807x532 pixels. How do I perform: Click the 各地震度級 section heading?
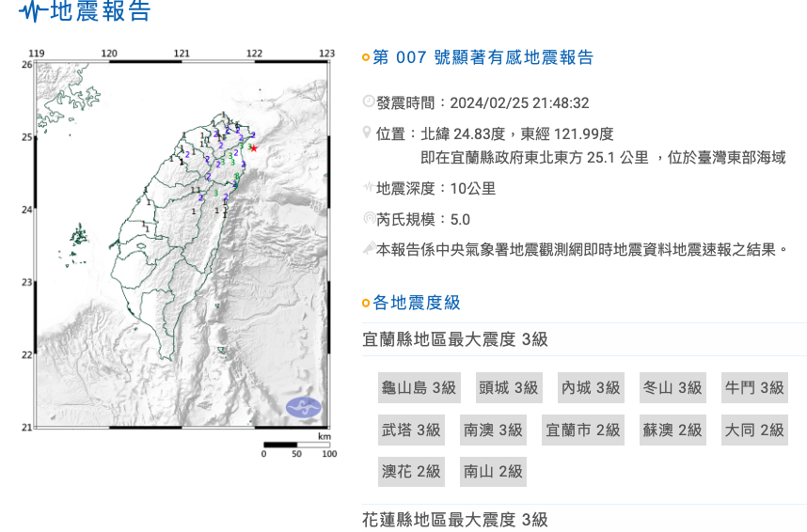click(417, 303)
